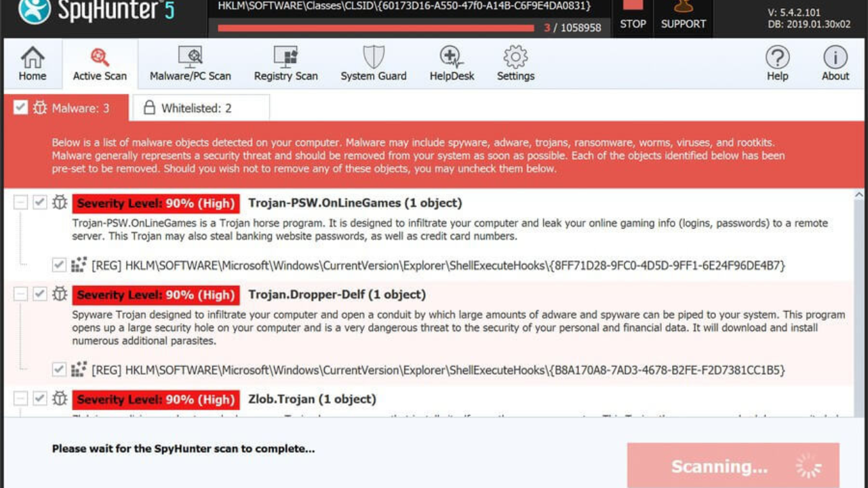Screen dimensions: 868x488
Task: Click the red scan progress bar
Action: click(376, 28)
